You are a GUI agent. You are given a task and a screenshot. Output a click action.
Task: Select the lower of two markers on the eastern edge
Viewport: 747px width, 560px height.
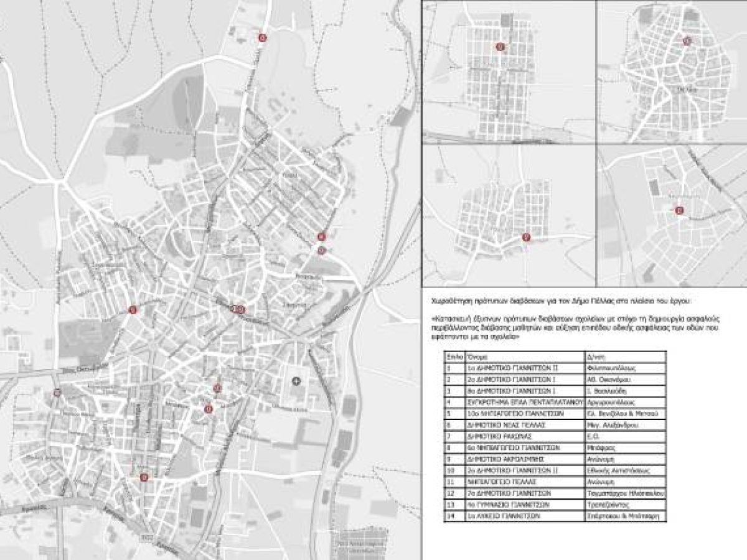pos(321,250)
